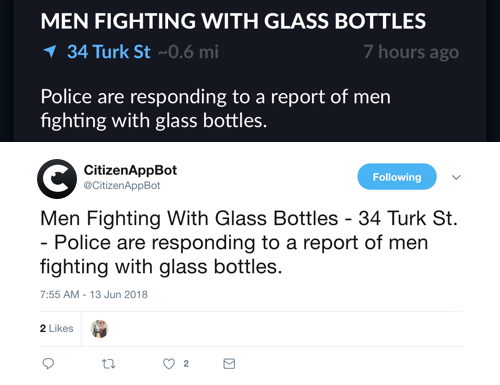Viewport: 500px width, 385px height.
Task: Open the MEN FIGHTING WITH GLASS BOTTLES headline
Action: [x=233, y=21]
